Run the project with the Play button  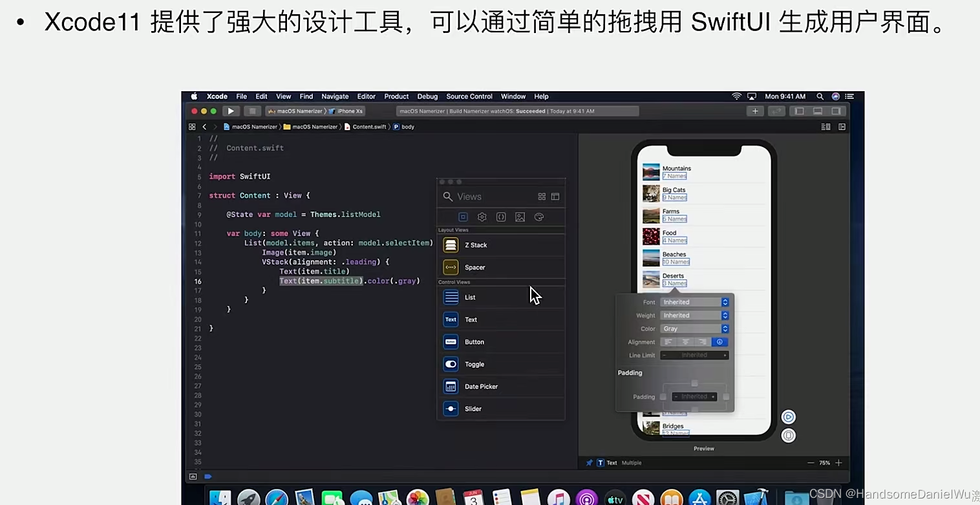231,111
